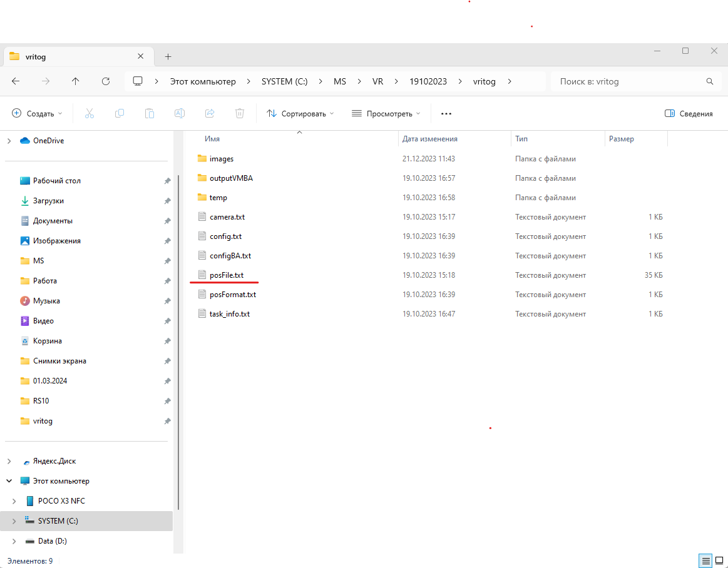Open the three-dots more options menu
This screenshot has height=568, width=728.
click(446, 114)
